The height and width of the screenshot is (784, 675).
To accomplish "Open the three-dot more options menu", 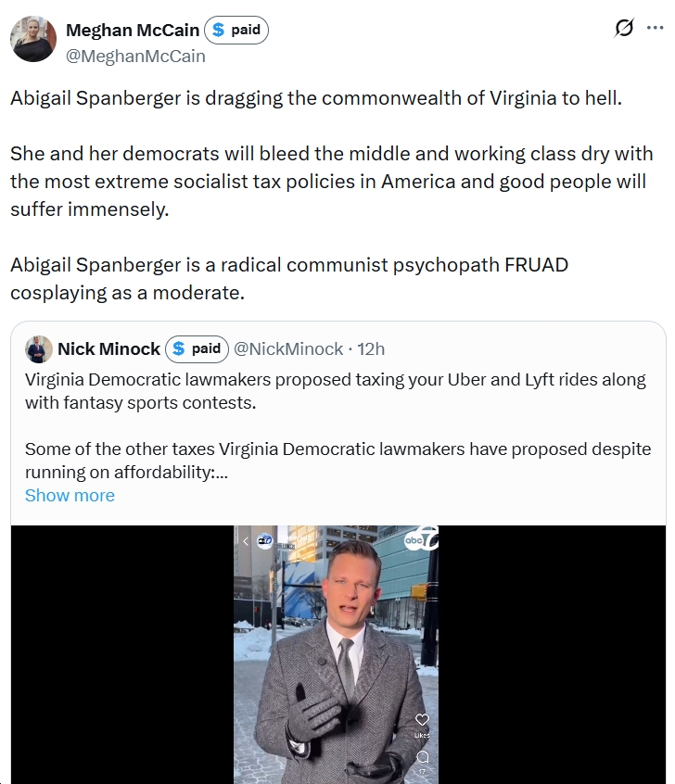I will [655, 28].
